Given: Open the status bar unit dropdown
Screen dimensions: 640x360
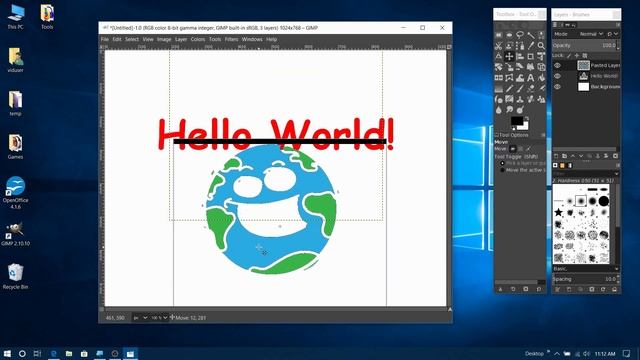Looking at the screenshot, I should 140,318.
